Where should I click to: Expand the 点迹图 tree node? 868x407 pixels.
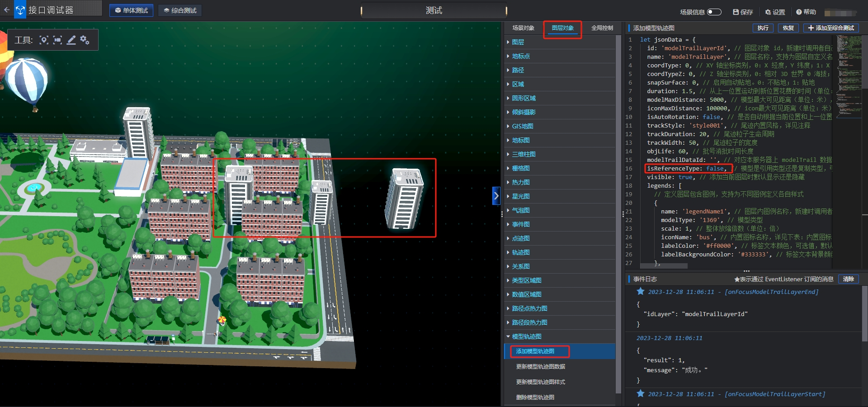coord(560,238)
